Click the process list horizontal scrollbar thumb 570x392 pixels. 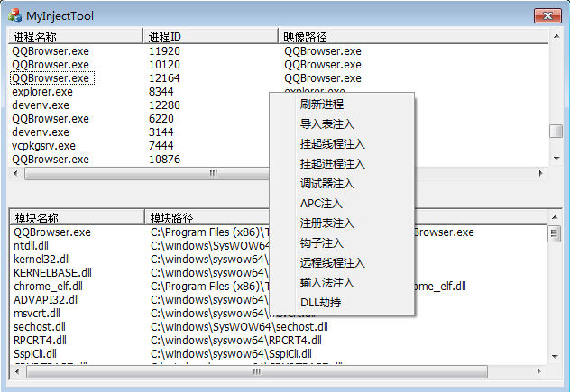[147, 174]
